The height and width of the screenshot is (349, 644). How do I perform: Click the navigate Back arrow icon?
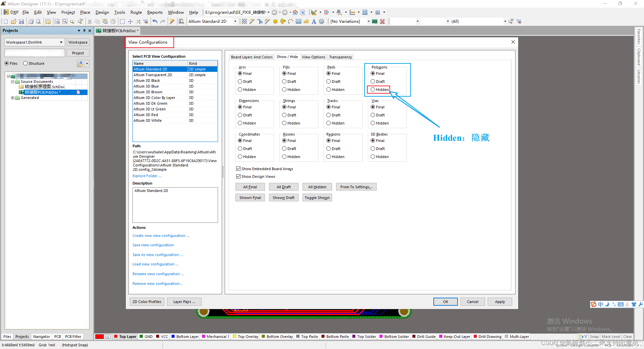tap(274, 12)
